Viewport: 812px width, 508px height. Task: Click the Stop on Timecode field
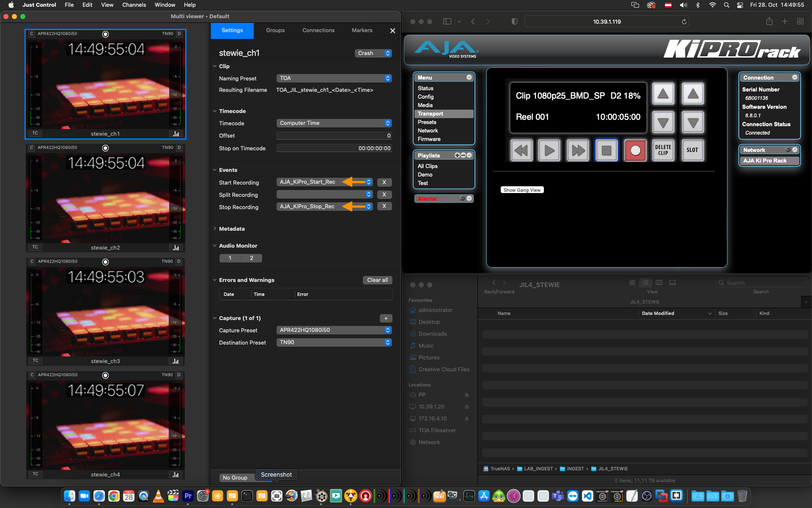coord(334,149)
